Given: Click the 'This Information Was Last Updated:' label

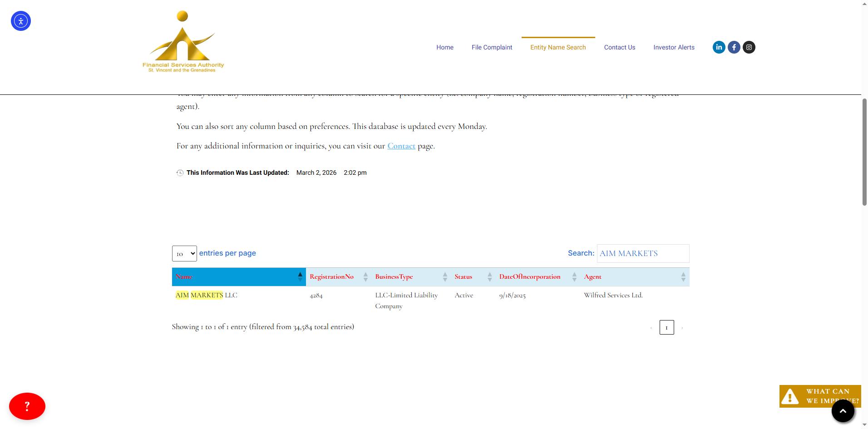Looking at the screenshot, I should (238, 173).
